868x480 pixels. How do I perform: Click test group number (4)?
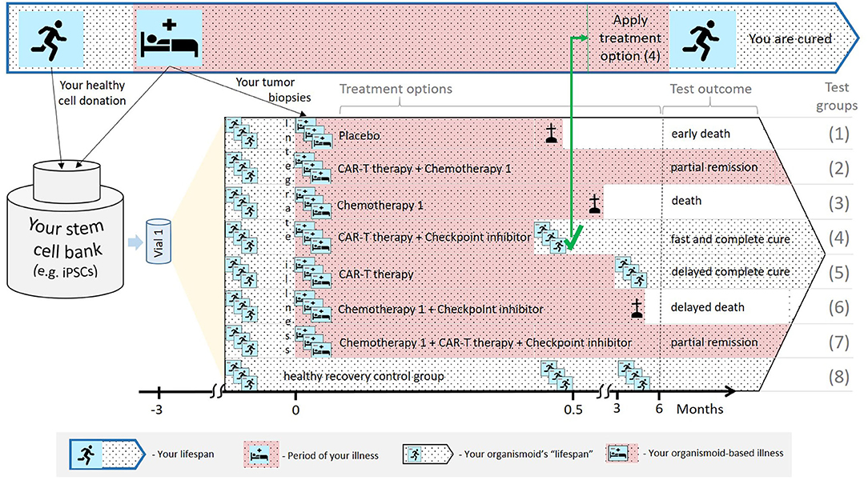click(x=838, y=238)
